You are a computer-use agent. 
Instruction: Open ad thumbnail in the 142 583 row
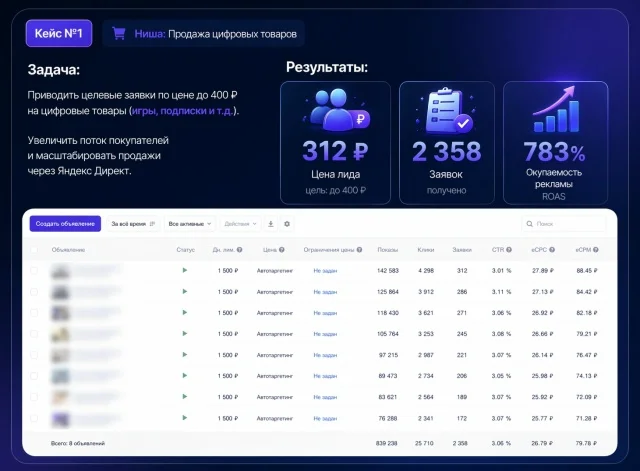click(x=60, y=271)
